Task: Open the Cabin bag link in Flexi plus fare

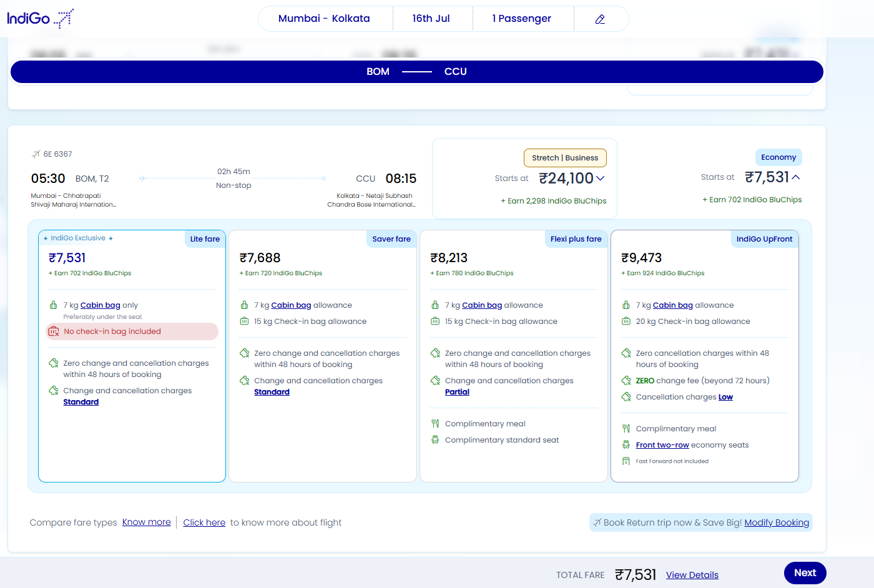Action: (482, 305)
